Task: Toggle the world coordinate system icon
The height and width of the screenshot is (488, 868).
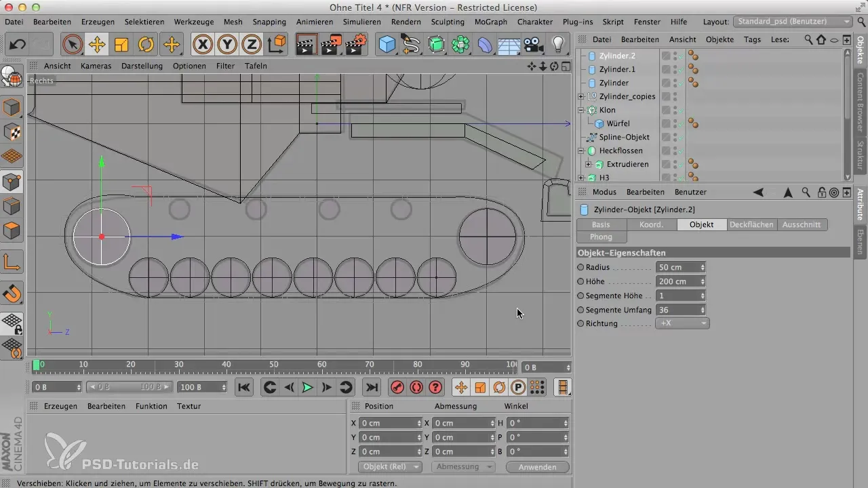Action: [277, 45]
